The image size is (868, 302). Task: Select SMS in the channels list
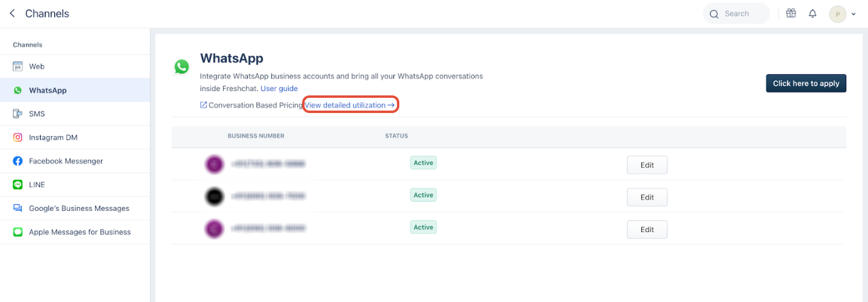(x=75, y=114)
